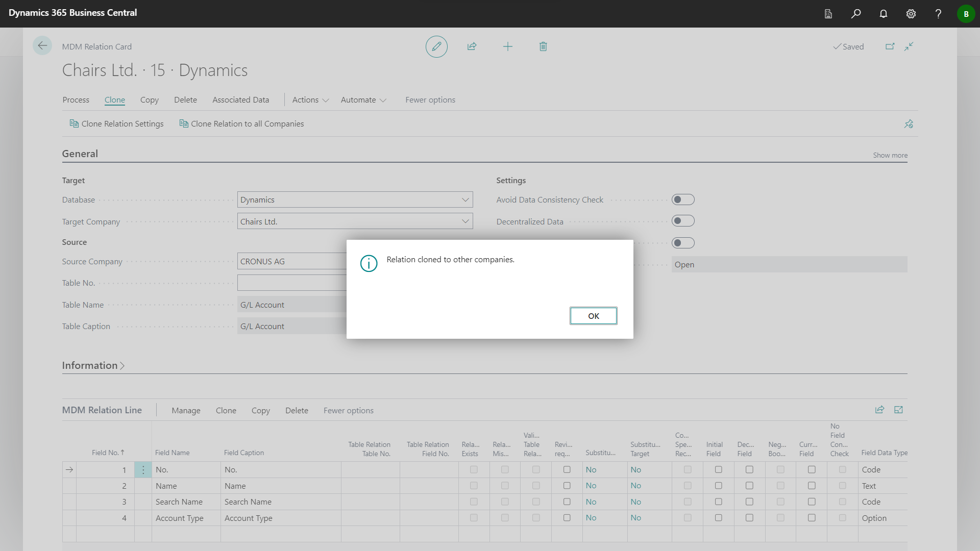Check Review required for No. row

(567, 469)
